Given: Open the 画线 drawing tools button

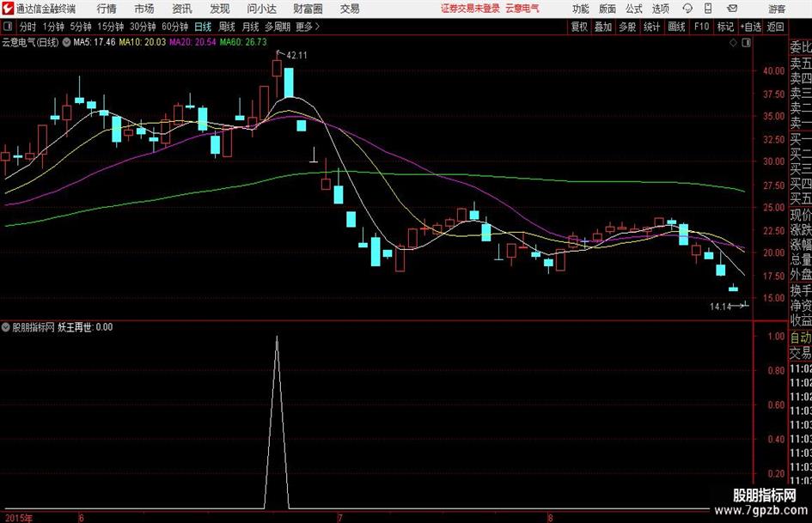Looking at the screenshot, I should (676, 27).
